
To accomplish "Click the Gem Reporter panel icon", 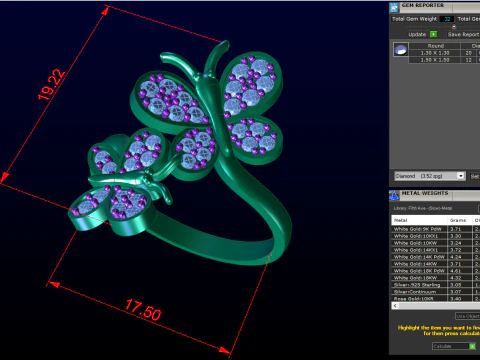I will point(394,8).
